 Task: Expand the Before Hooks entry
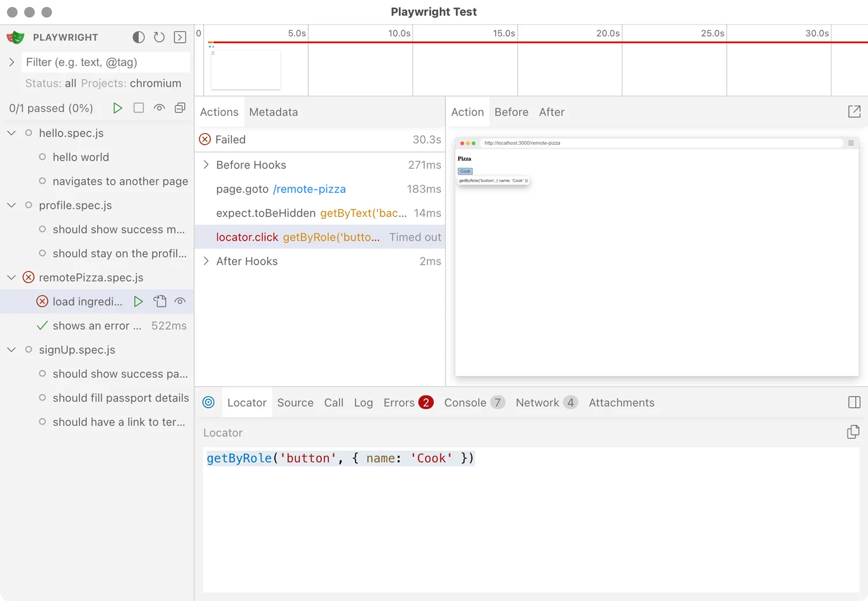(207, 165)
